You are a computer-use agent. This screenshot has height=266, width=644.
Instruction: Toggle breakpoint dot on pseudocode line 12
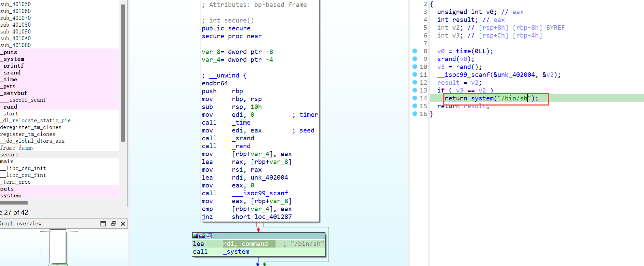click(x=415, y=82)
